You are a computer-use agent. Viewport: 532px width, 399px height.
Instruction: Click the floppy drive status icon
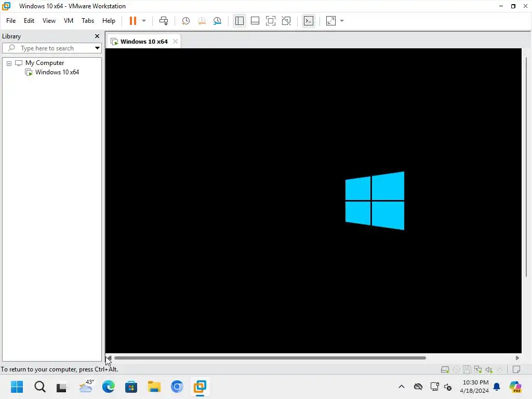click(467, 369)
